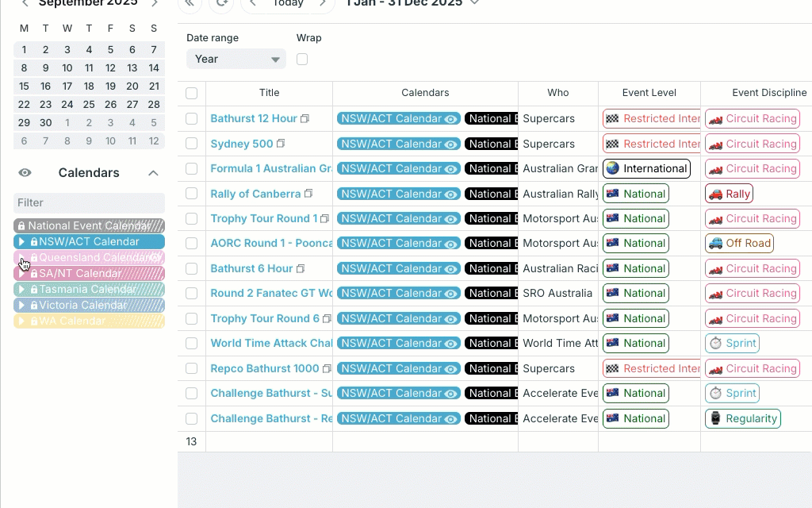This screenshot has height=508, width=812.
Task: Click the copy icon next to Bathurst 12 Hour
Action: click(x=304, y=119)
